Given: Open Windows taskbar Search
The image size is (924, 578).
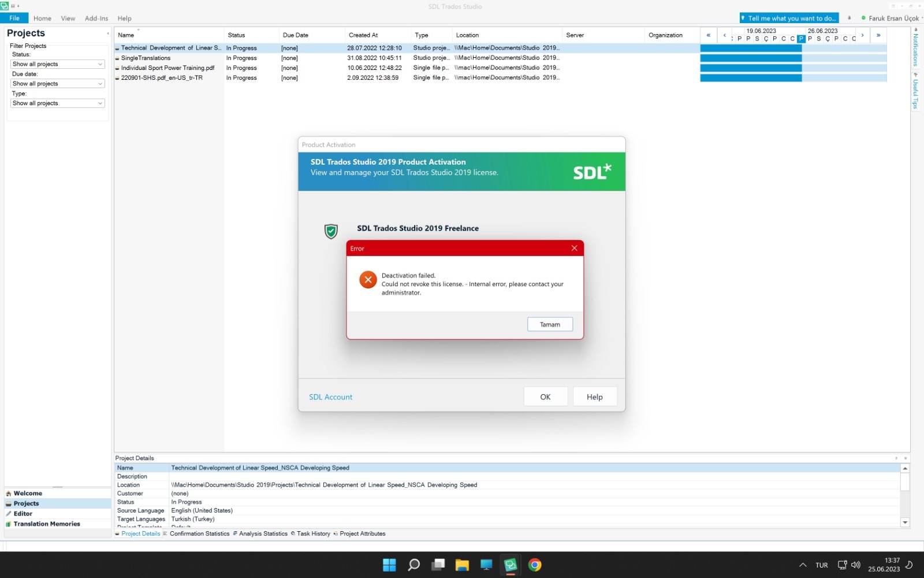Looking at the screenshot, I should coord(413,565).
